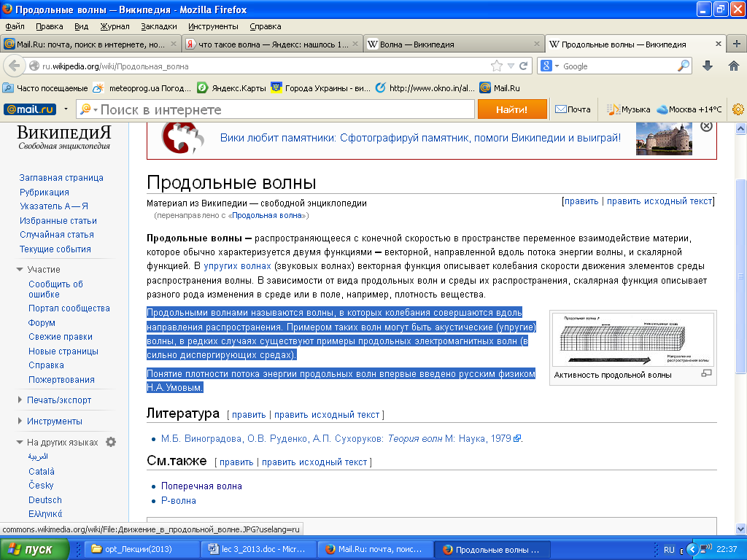747x560 pixels.
Task: Open the Журнал menu
Action: click(x=115, y=26)
